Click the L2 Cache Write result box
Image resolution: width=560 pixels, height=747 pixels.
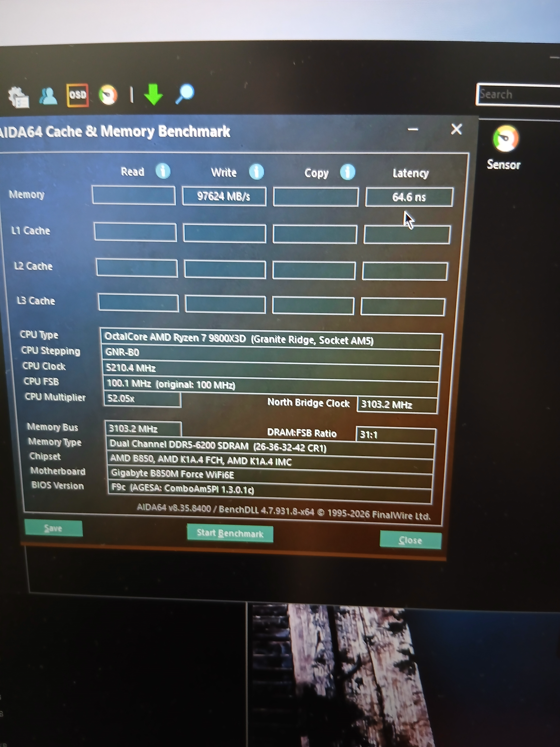tap(225, 269)
